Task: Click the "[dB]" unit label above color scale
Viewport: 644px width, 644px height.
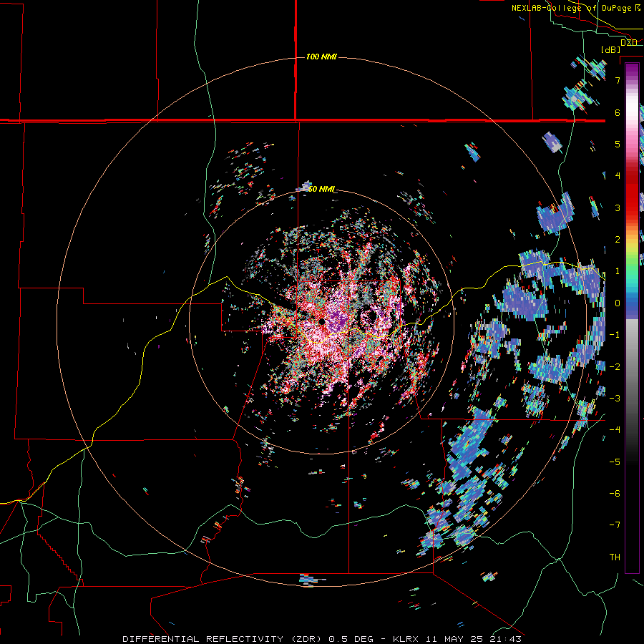Action: click(611, 50)
